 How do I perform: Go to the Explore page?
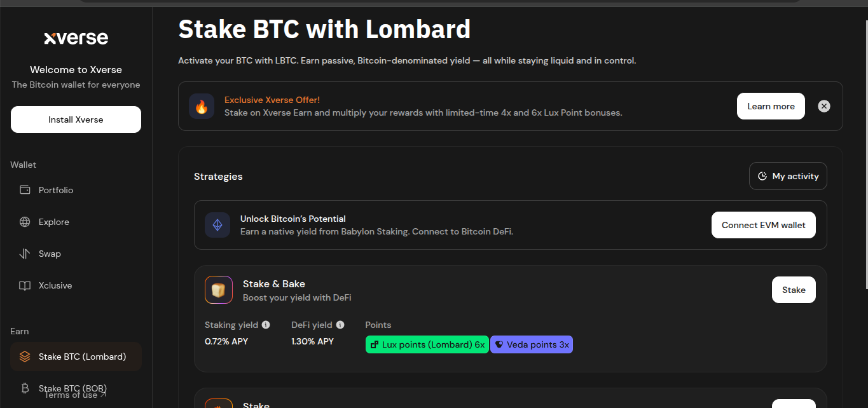click(x=53, y=222)
